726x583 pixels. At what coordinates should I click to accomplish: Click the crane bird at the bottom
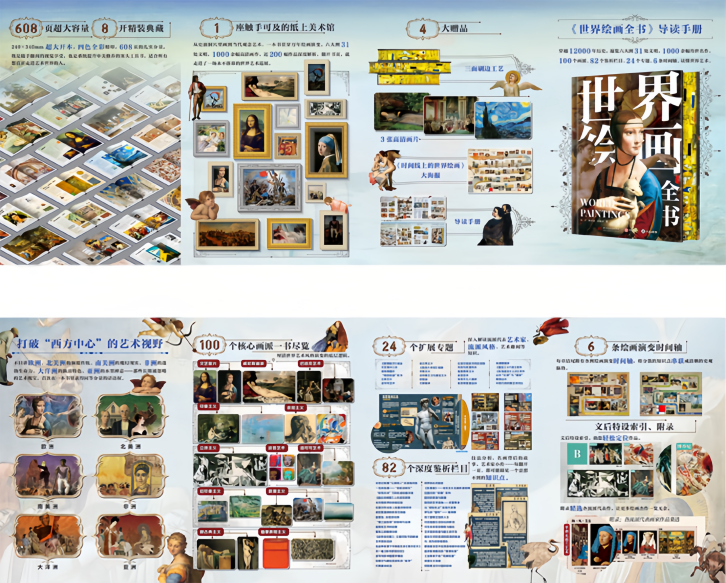tap(540, 559)
